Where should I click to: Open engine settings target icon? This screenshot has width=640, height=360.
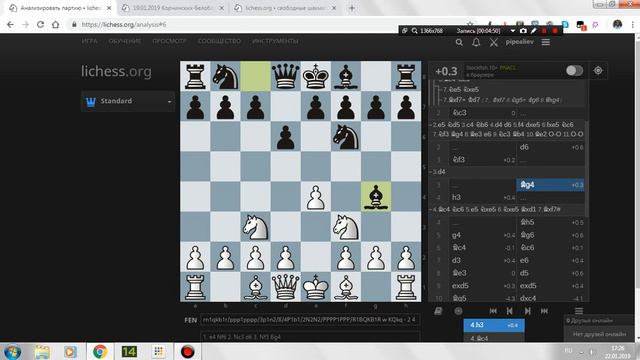click(x=598, y=71)
